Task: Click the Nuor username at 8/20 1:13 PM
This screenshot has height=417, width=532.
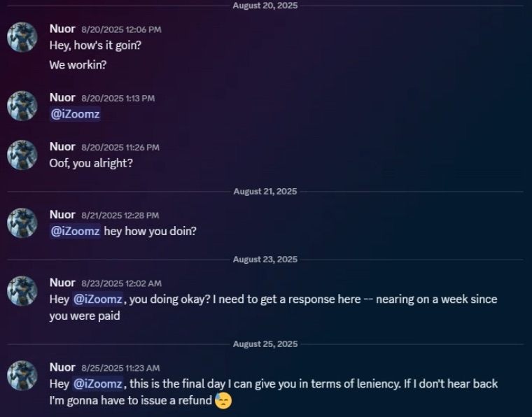Action: click(x=62, y=98)
